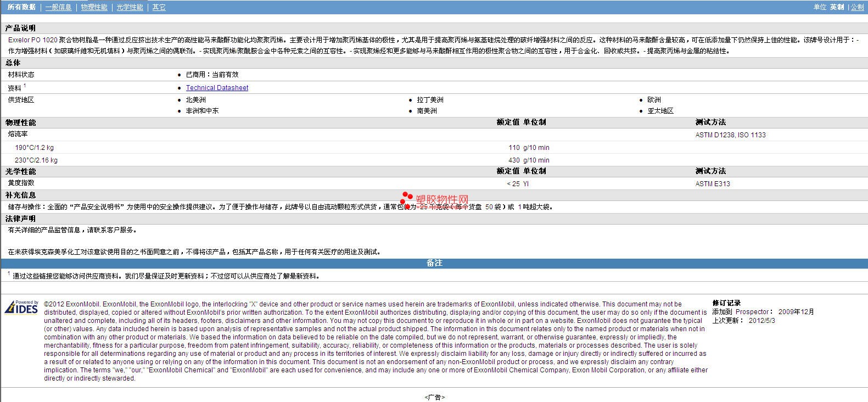The height and width of the screenshot is (402, 868).
Task: Select the melt flow value 430
Action: coord(514,160)
